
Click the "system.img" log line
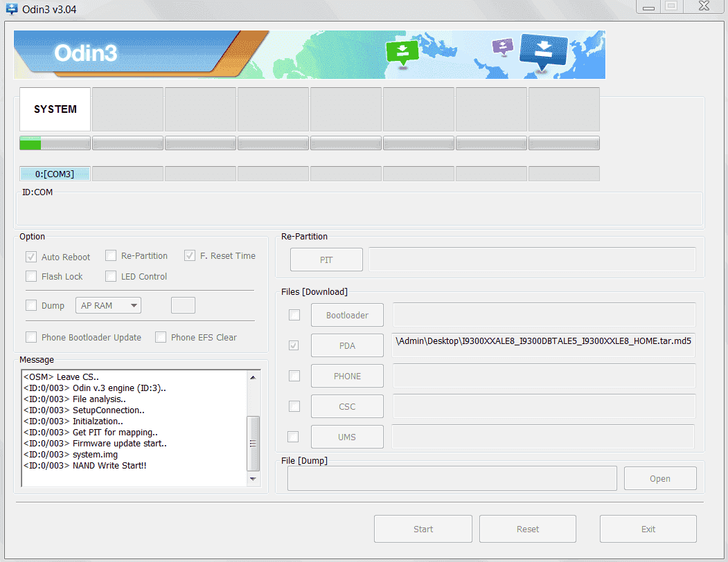[x=71, y=454]
